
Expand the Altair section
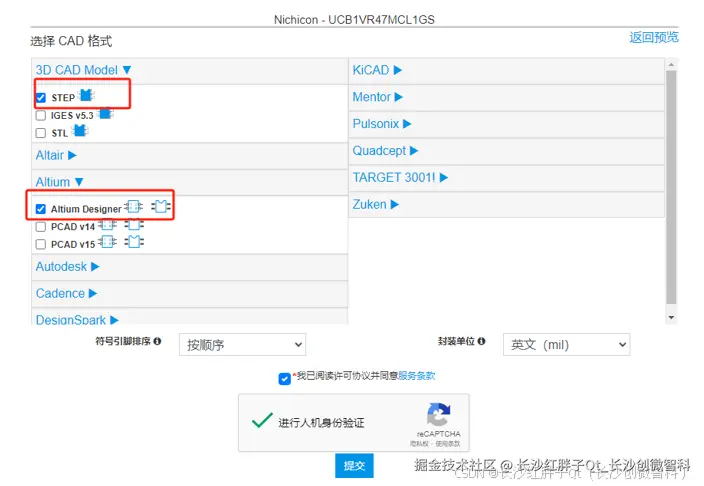56,155
